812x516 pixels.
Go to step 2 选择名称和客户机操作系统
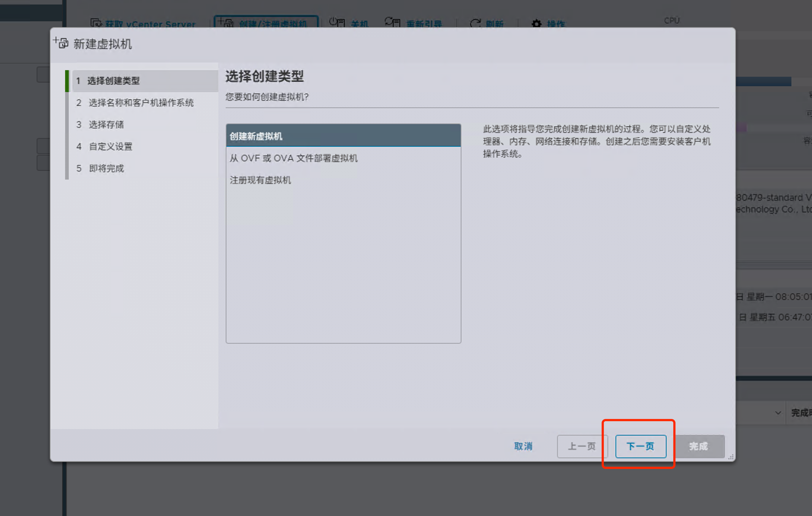coord(141,103)
